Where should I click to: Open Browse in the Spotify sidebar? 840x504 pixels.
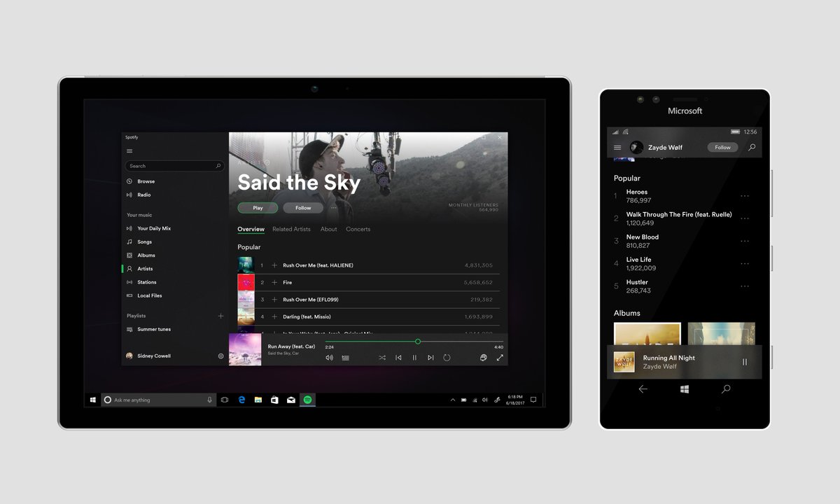(x=141, y=181)
